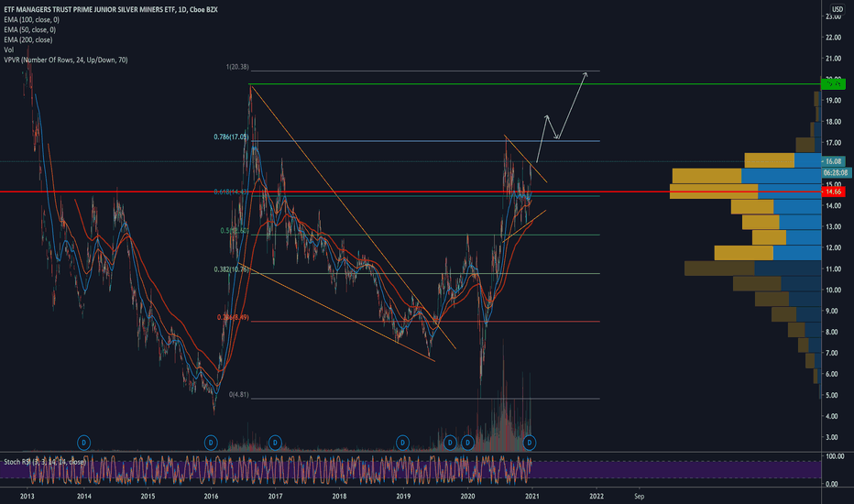Click the red 14.66 price label
Screen dimensions: 854x504
click(833, 192)
